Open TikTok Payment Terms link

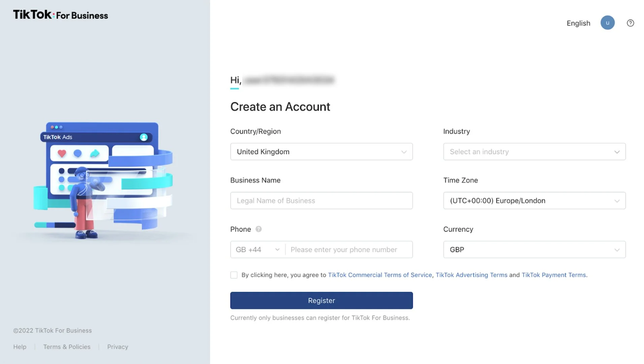pyautogui.click(x=553, y=275)
